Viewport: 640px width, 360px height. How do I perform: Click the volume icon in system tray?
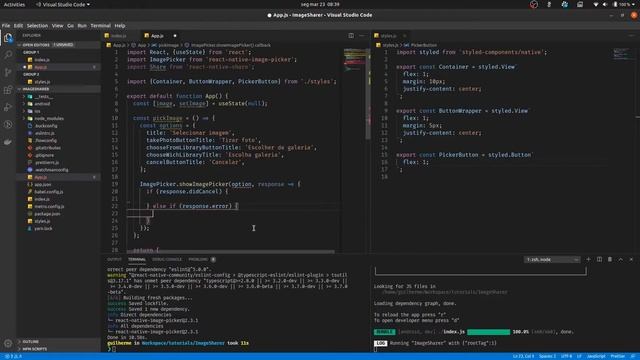(605, 4)
